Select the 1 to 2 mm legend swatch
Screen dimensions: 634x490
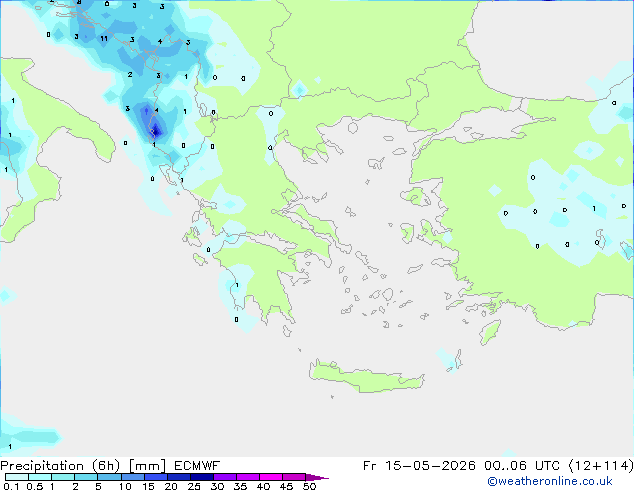[63, 477]
